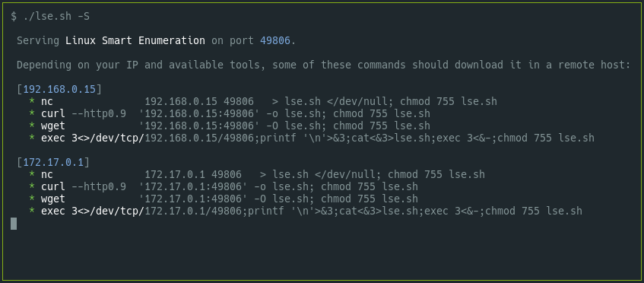Screen dimensions: 644x283
Task: Click the green asterisk before wget under 172.17.0.1
Action: [x=32, y=199]
